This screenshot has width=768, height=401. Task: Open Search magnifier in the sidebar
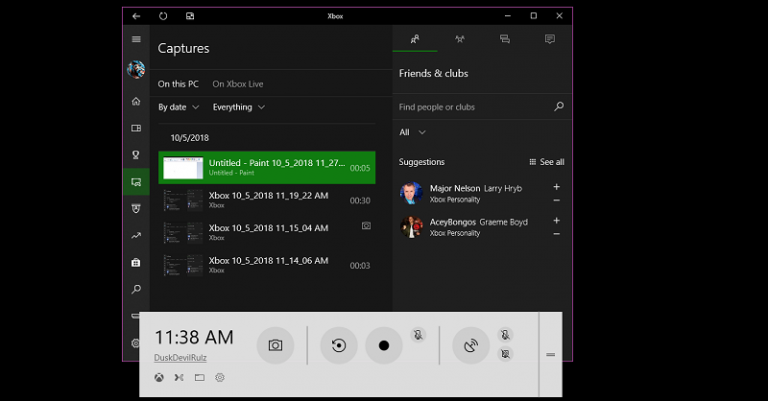tap(136, 289)
